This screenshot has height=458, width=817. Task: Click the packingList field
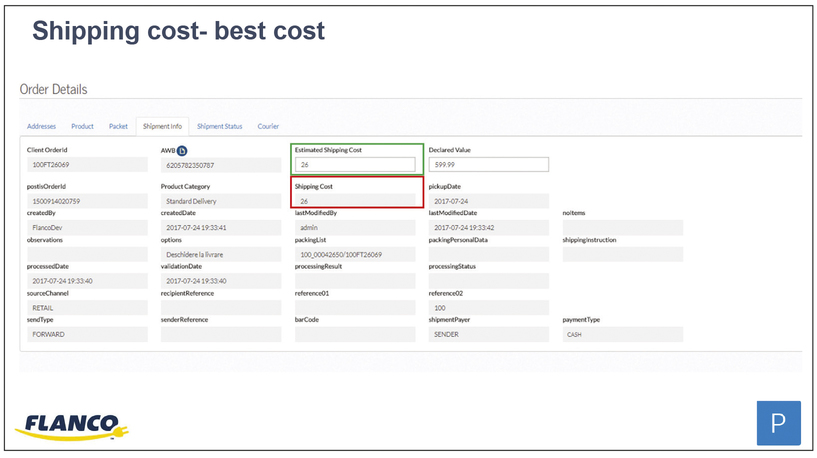click(355, 255)
